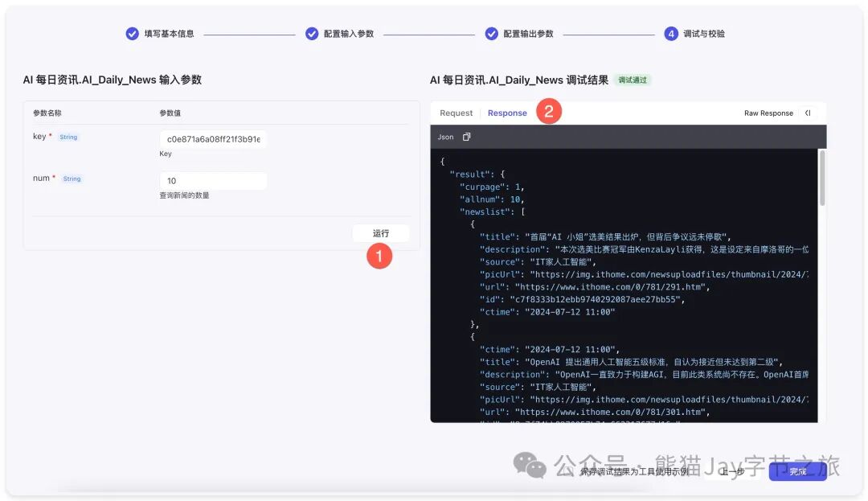868x501 pixels.
Task: Click the url line ending 781/291.htm
Action: click(595, 287)
